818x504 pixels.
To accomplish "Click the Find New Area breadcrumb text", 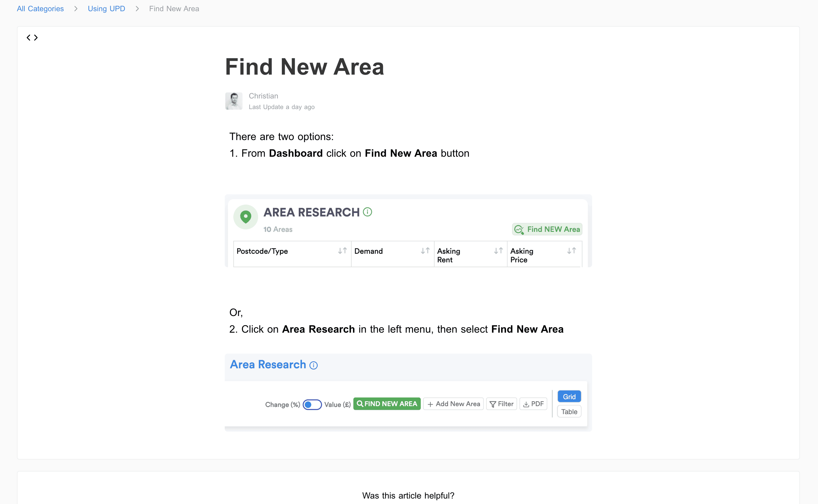I will pos(174,9).
